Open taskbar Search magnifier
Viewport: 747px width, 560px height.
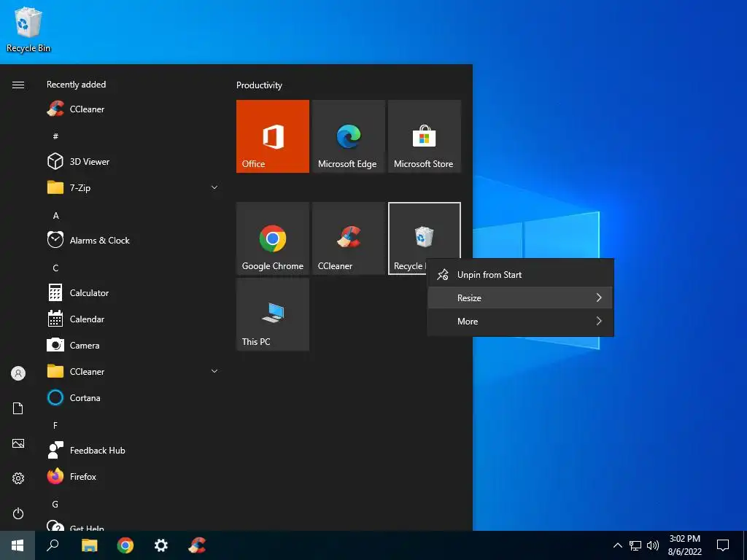coord(53,545)
